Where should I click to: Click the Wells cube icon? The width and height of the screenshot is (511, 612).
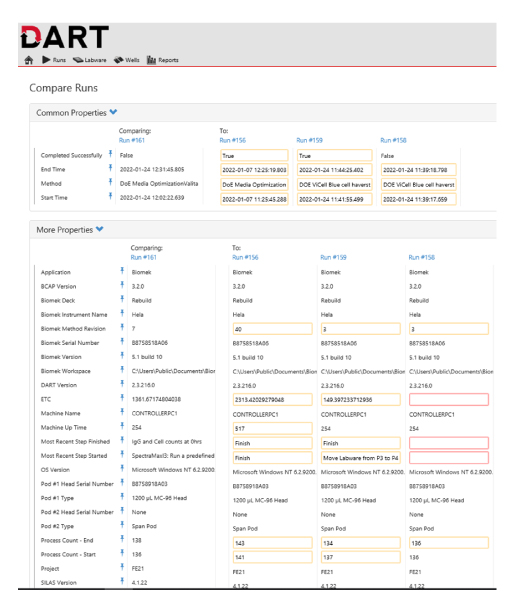tap(118, 60)
